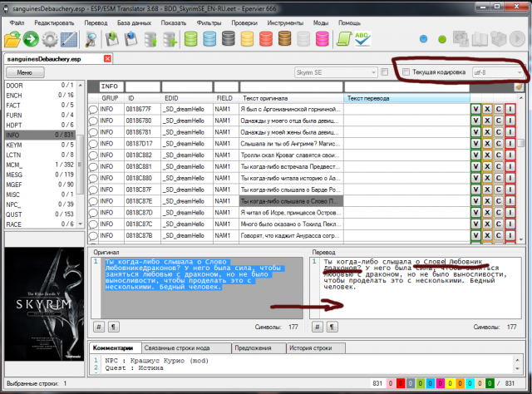Toggle the checkbox next to Skyrim SE dropdown
The image size is (532, 394).
coord(384,72)
